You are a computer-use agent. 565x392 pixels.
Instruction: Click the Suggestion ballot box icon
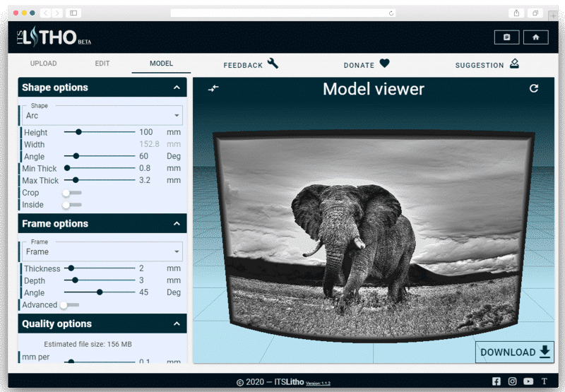point(514,64)
